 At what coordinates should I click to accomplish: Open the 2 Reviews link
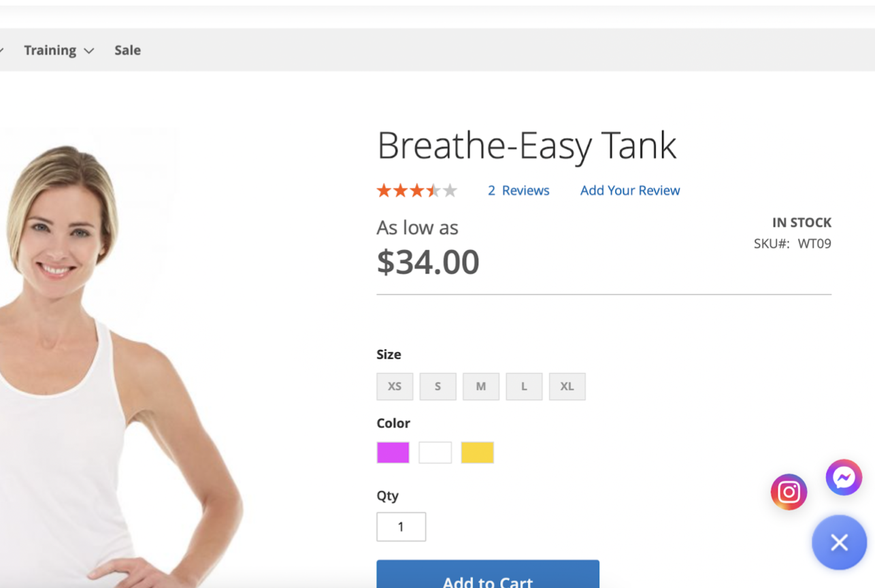tap(518, 191)
